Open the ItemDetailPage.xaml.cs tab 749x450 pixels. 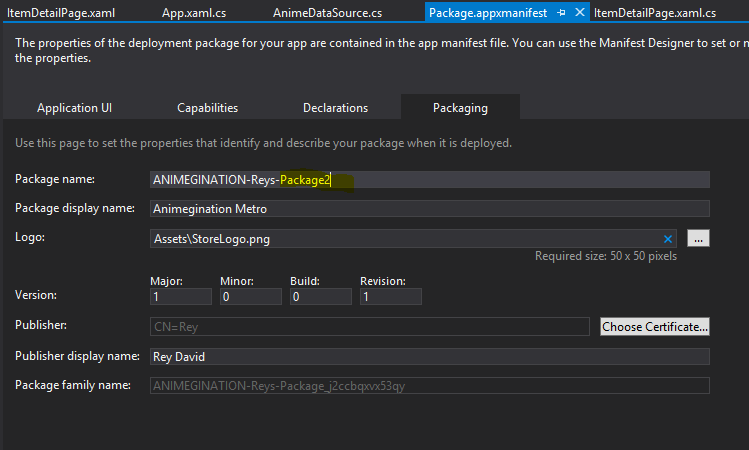coord(655,13)
